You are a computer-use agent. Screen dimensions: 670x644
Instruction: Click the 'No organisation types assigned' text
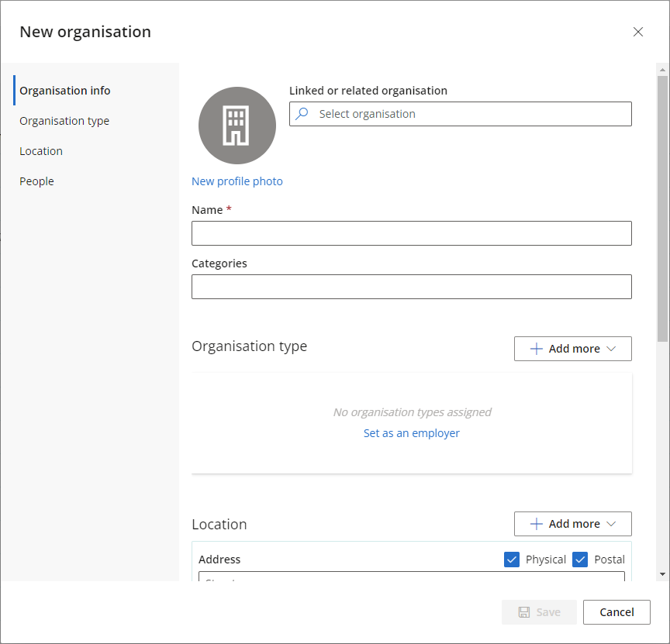point(412,412)
